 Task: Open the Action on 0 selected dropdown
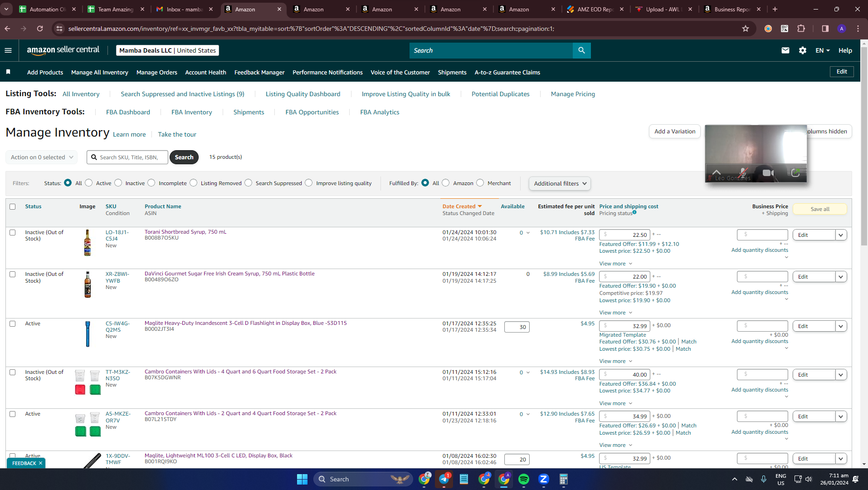pos(42,157)
